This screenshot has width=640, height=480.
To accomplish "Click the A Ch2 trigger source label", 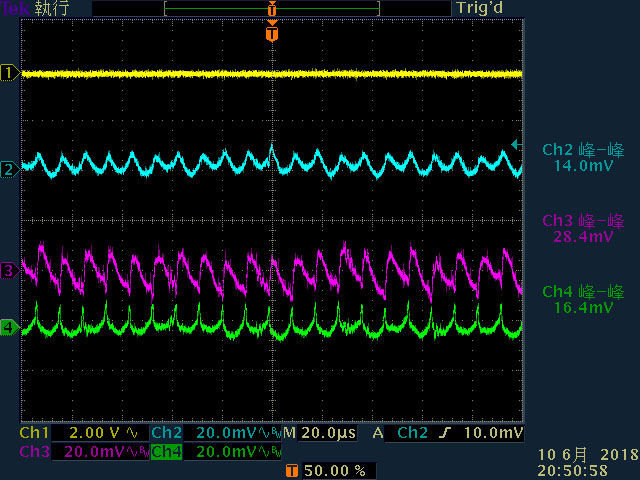I will pos(400,433).
